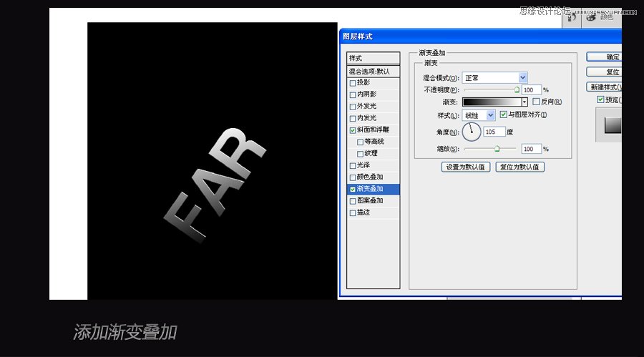Click the 不透明度 opacity slider handle
The width and height of the screenshot is (644, 357).
coord(517,89)
